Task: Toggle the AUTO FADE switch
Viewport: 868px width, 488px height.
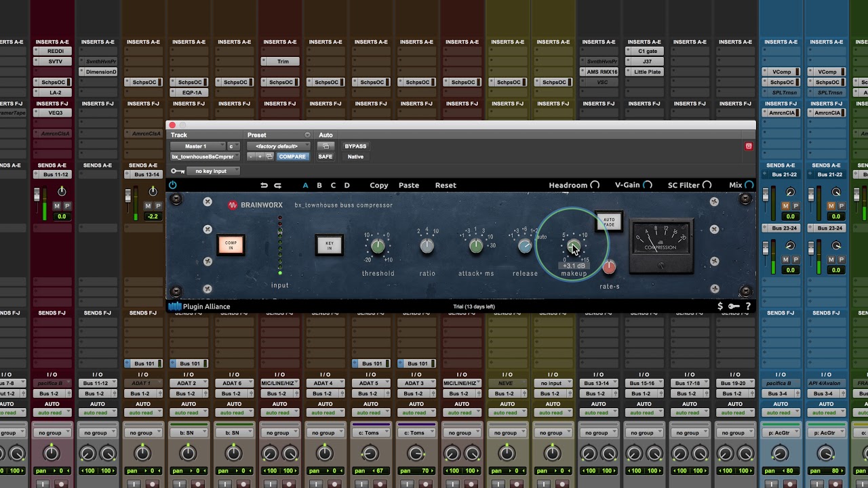Action: pos(609,222)
